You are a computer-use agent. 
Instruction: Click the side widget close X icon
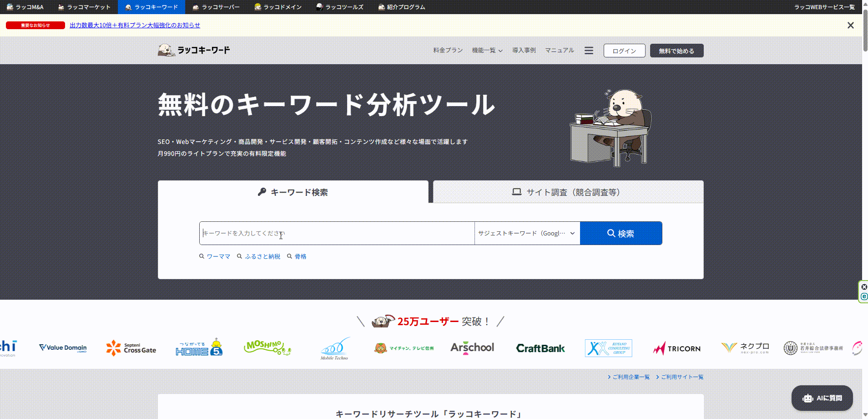pos(864,287)
